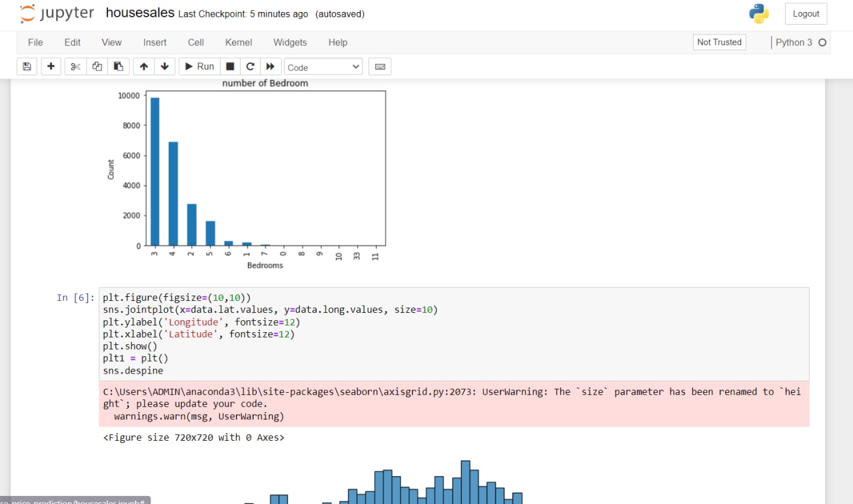Click the plt.show() code line
The height and width of the screenshot is (504, 853).
(x=130, y=346)
